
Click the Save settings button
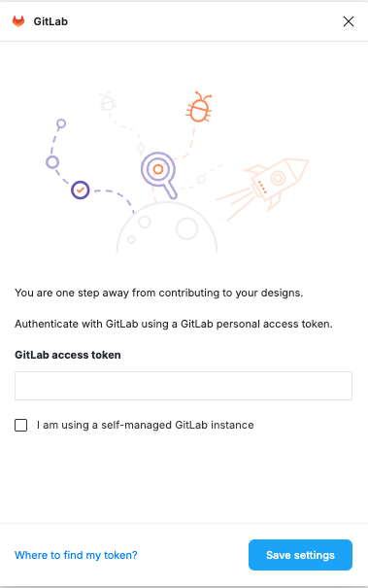pos(301,555)
